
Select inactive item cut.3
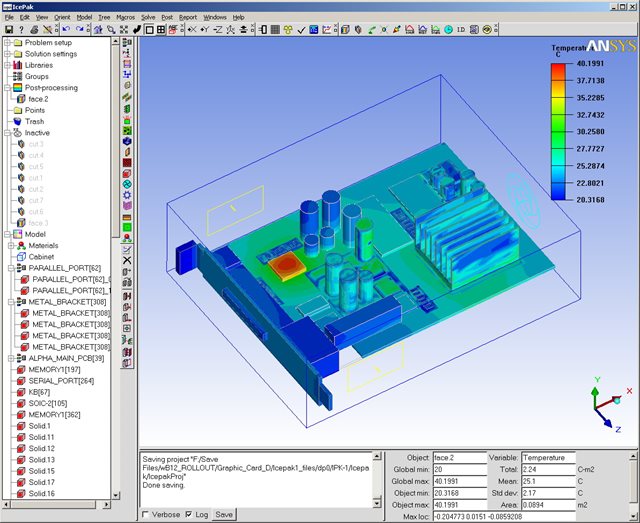coord(36,144)
